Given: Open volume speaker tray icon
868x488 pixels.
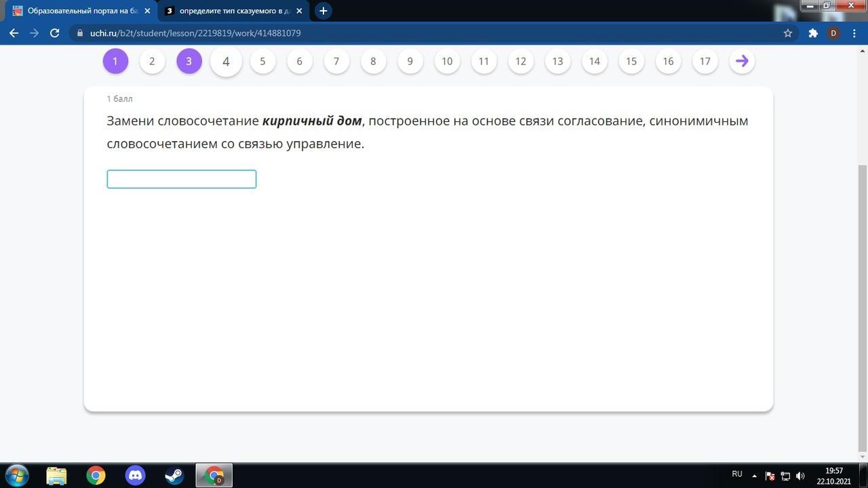Looking at the screenshot, I should click(x=800, y=476).
